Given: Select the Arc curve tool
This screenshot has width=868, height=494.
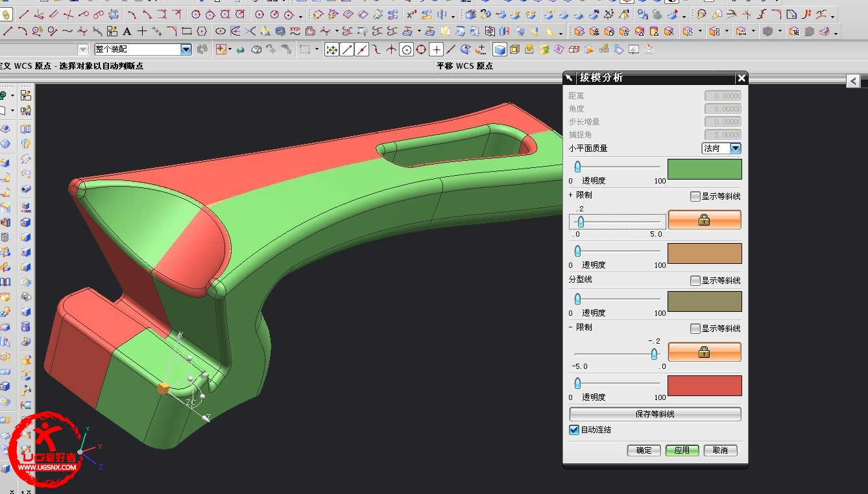Looking at the screenshot, I should (x=23, y=30).
